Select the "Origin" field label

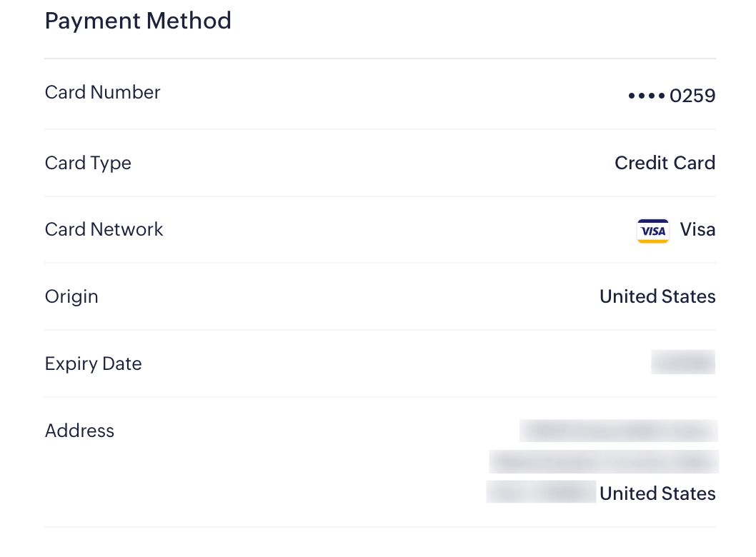pos(71,296)
